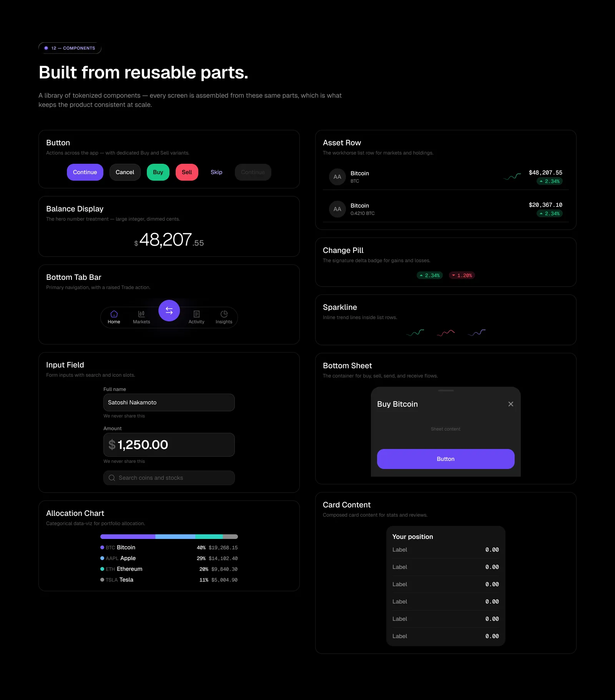
Task: Click the teal Ethereum allocation bar segment
Action: pos(209,537)
